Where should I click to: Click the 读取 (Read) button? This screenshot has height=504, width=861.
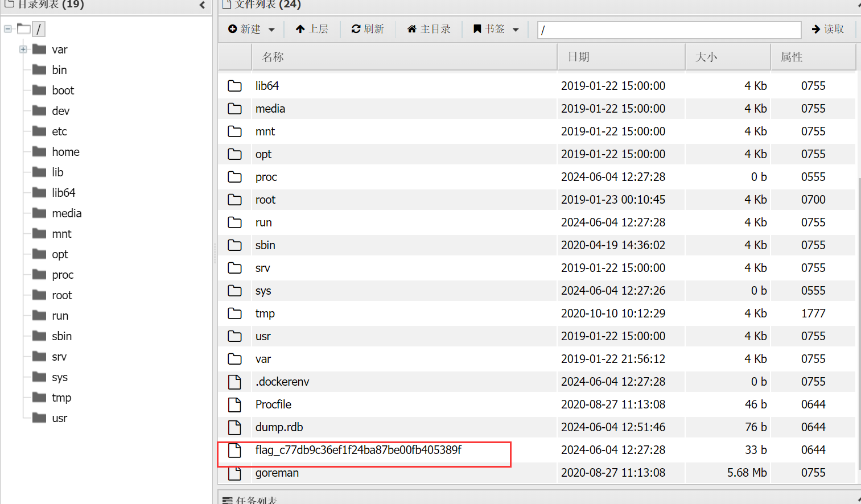pos(827,29)
